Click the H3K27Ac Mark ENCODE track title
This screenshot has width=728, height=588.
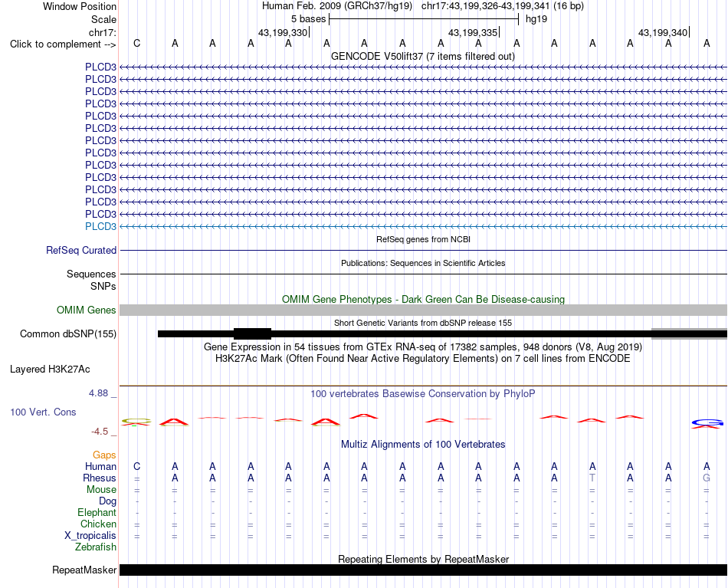[x=423, y=359]
